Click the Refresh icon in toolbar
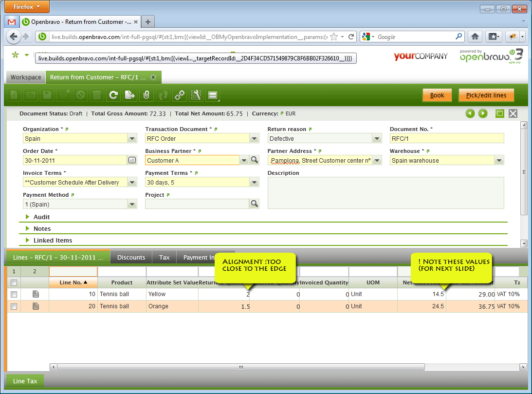Image resolution: width=532 pixels, height=394 pixels. [x=113, y=95]
